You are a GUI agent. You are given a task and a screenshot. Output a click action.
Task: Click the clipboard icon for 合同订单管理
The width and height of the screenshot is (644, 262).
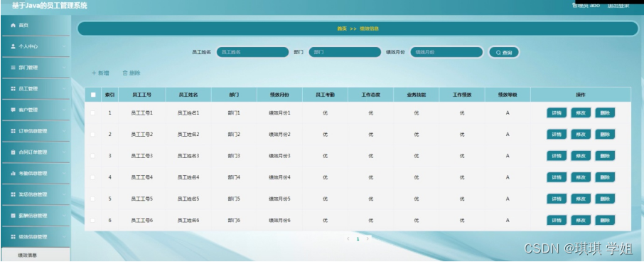[13, 152]
